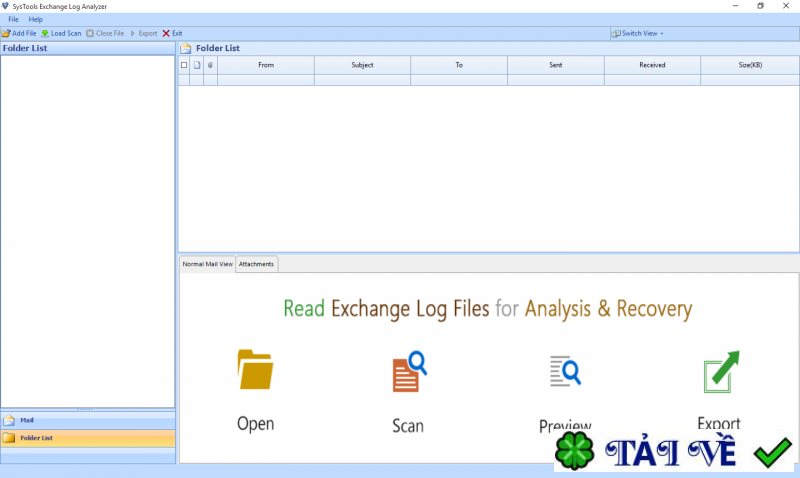
Task: Click the Add File toolbar button
Action: [x=19, y=33]
